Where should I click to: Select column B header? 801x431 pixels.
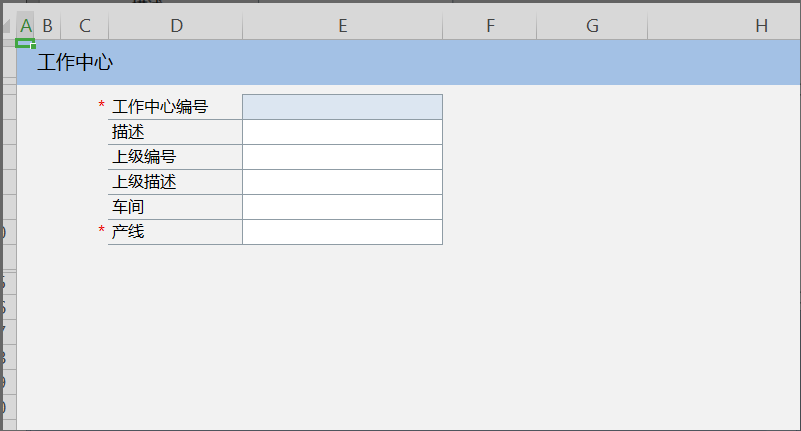47,26
